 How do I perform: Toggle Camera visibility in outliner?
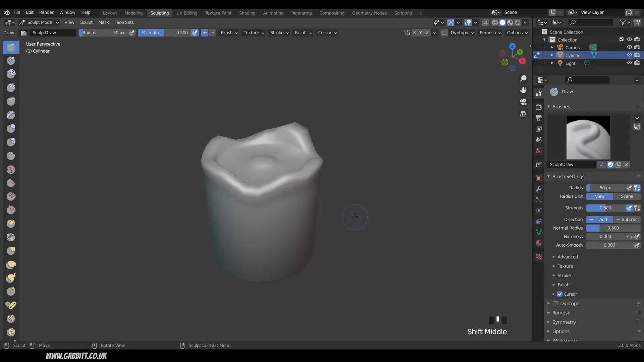tap(629, 47)
